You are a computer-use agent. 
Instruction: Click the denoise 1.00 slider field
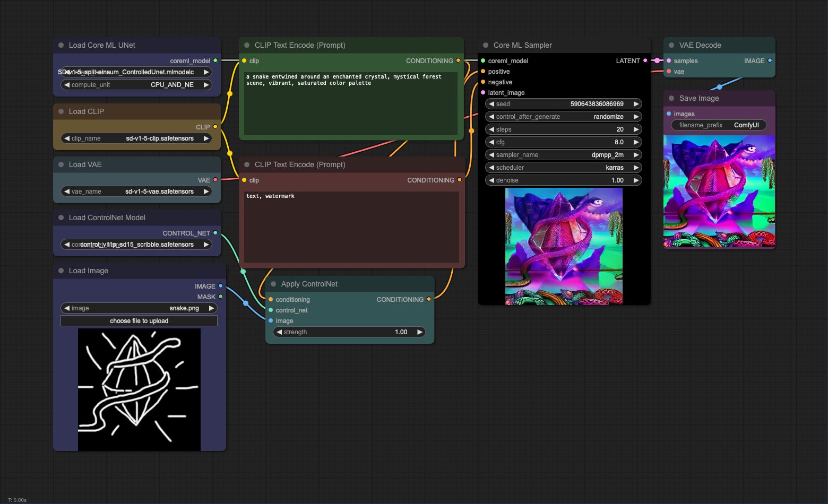564,180
